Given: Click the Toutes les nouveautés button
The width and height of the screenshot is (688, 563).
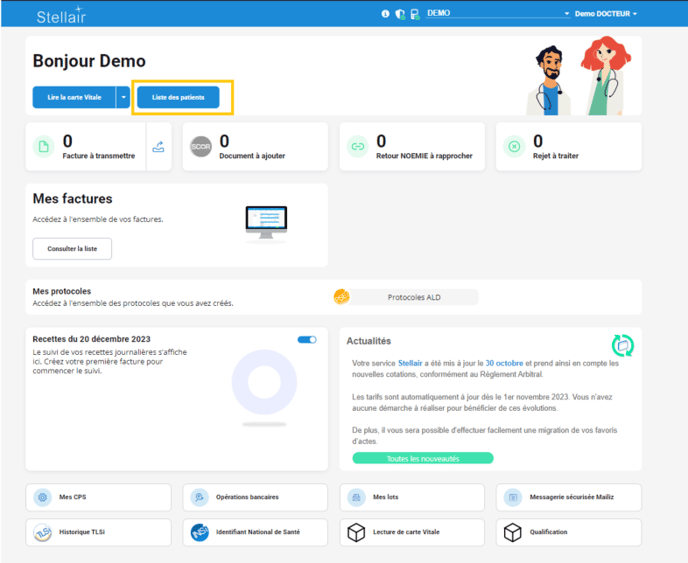Looking at the screenshot, I should [x=422, y=458].
